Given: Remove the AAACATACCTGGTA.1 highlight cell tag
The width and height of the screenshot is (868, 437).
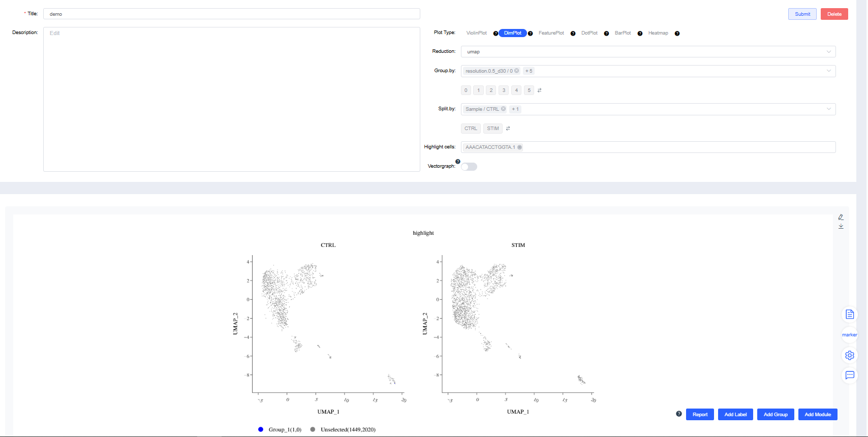Looking at the screenshot, I should [519, 147].
